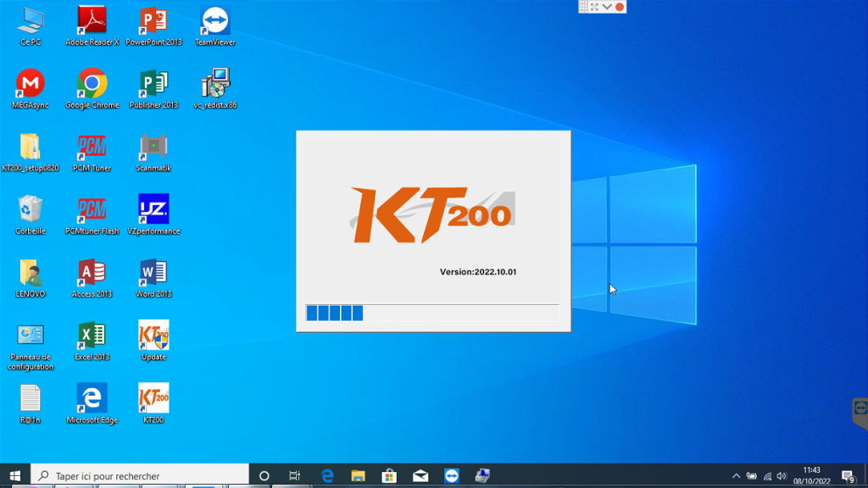Screen dimensions: 868x488
Task: Open Cortana circle on taskbar
Action: point(264,476)
